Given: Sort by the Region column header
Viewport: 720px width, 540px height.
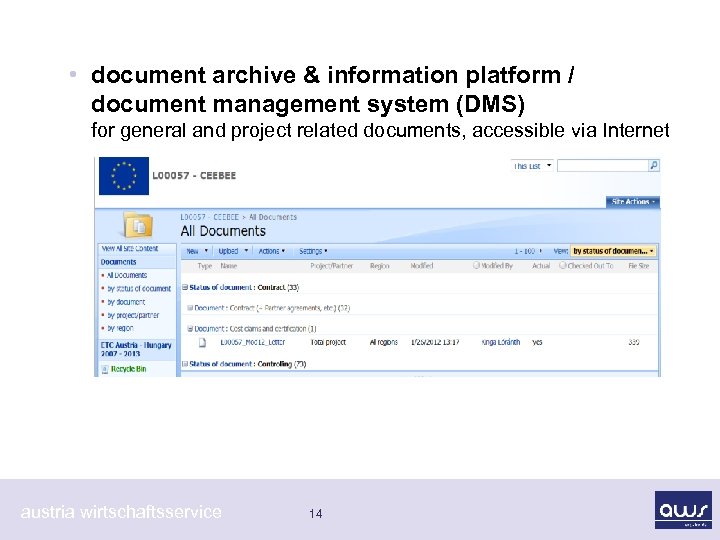Looking at the screenshot, I should click(x=379, y=266).
